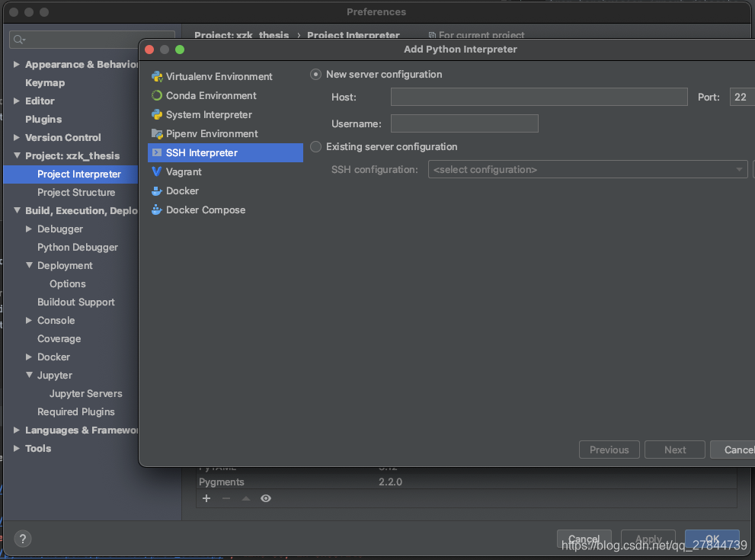755x560 pixels.
Task: Select New server configuration radio button
Action: pyautogui.click(x=316, y=74)
